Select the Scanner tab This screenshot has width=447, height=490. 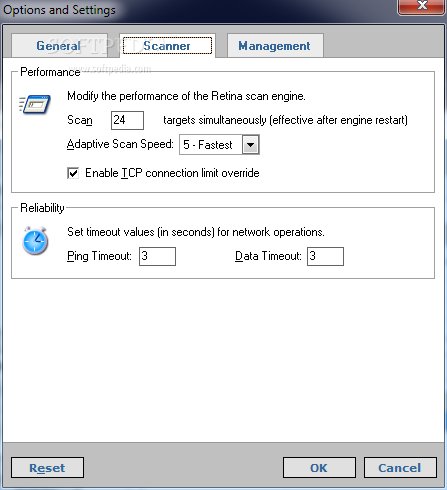(x=167, y=46)
